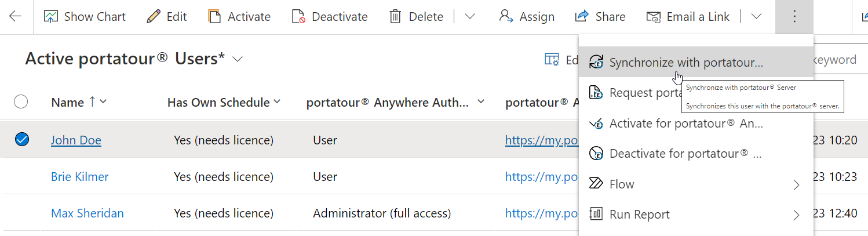The width and height of the screenshot is (868, 236).
Task: Click the trash can Delete icon
Action: coord(395,17)
